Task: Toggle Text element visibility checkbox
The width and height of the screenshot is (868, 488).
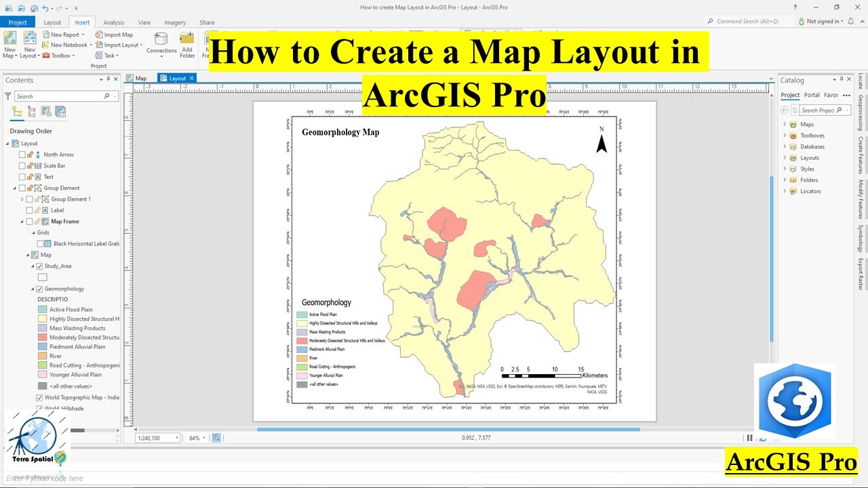Action: 22,177
